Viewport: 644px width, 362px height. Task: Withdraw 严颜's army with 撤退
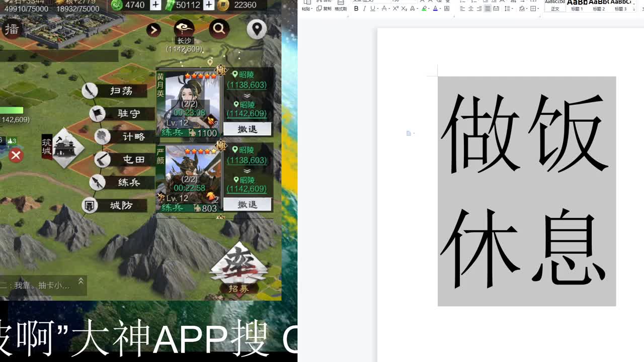[x=247, y=205]
